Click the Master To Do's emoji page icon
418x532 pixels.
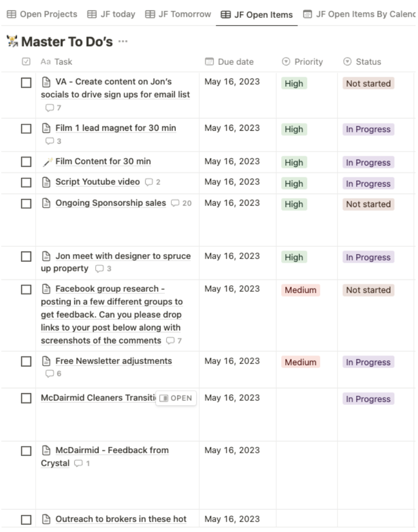[12, 42]
